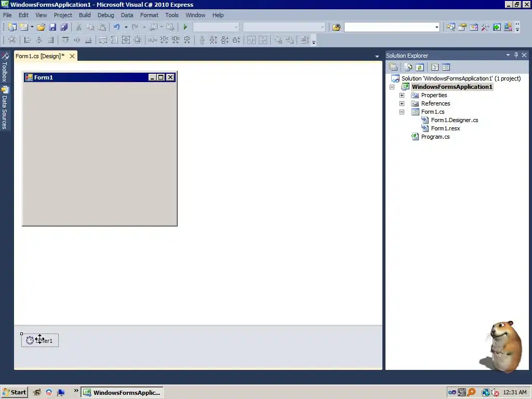
Task: Click inside the Find text input field
Action: tap(389, 27)
